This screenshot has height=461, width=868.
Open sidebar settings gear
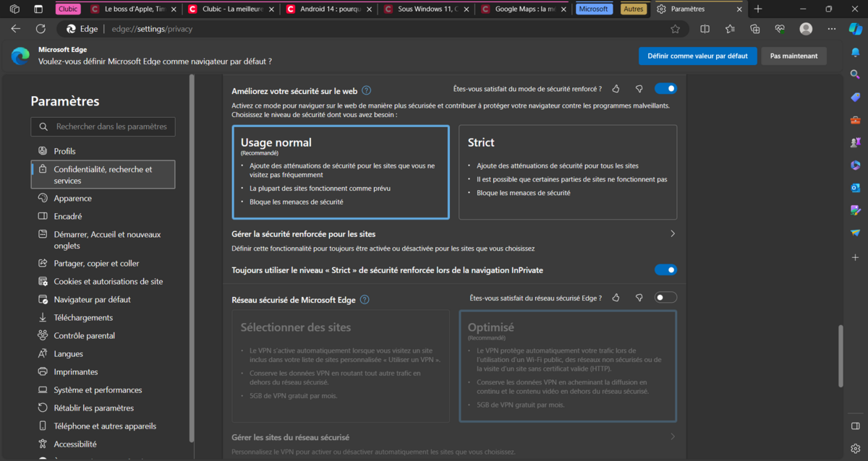(856, 448)
